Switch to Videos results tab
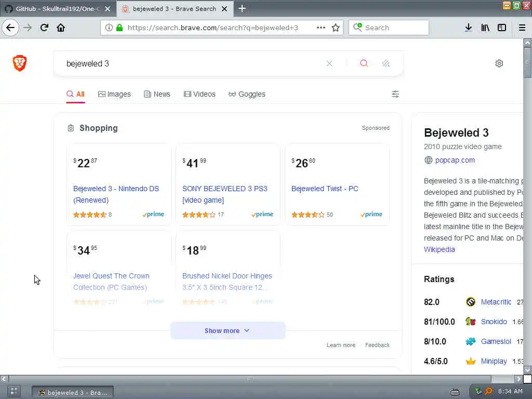 (x=199, y=94)
